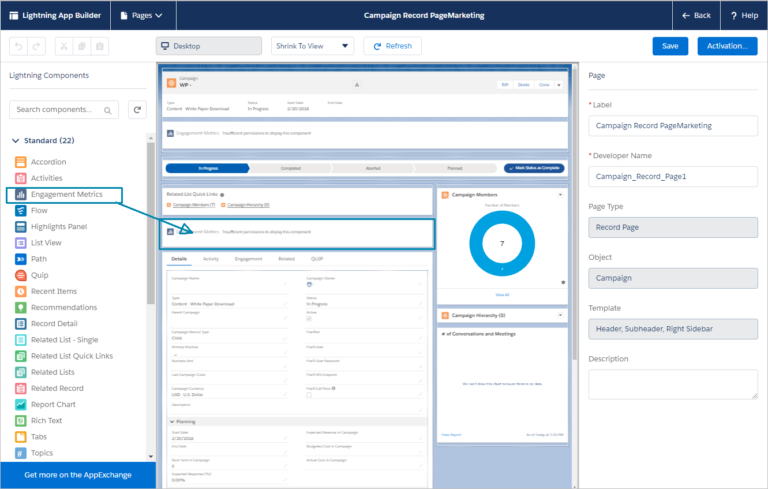Switch to the QUIP tab

pos(317,259)
